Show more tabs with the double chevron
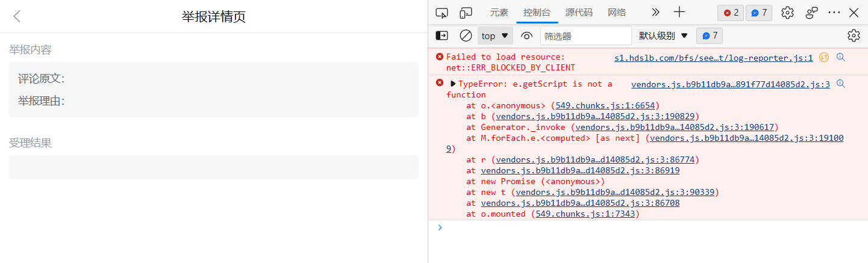 pos(655,12)
